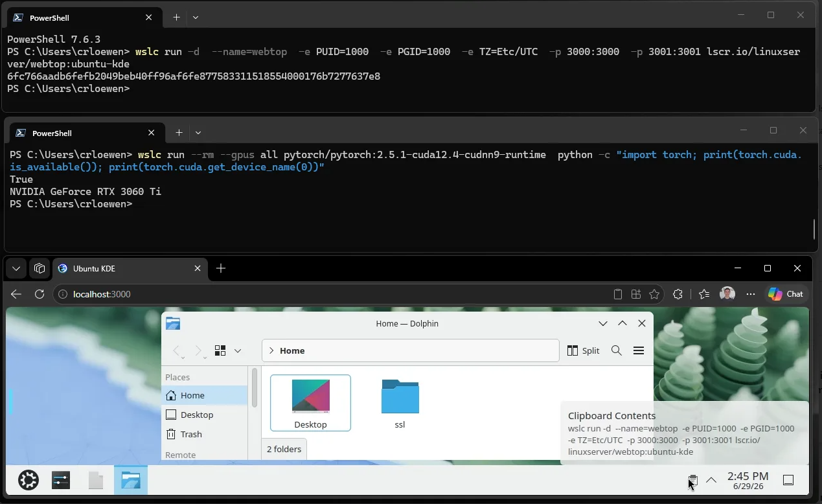Expand hidden system tray icons arrow
822x504 pixels.
711,480
